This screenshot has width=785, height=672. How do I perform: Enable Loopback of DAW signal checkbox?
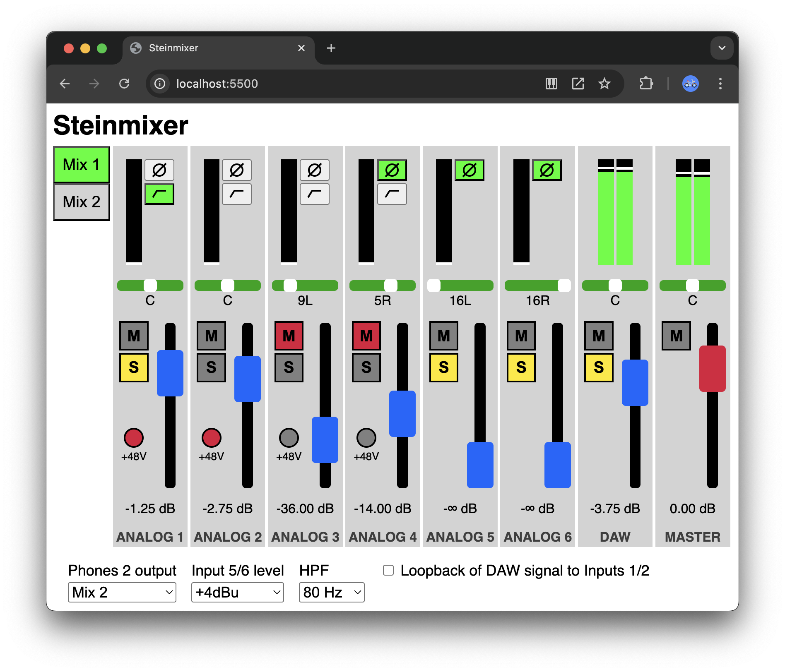pos(388,570)
